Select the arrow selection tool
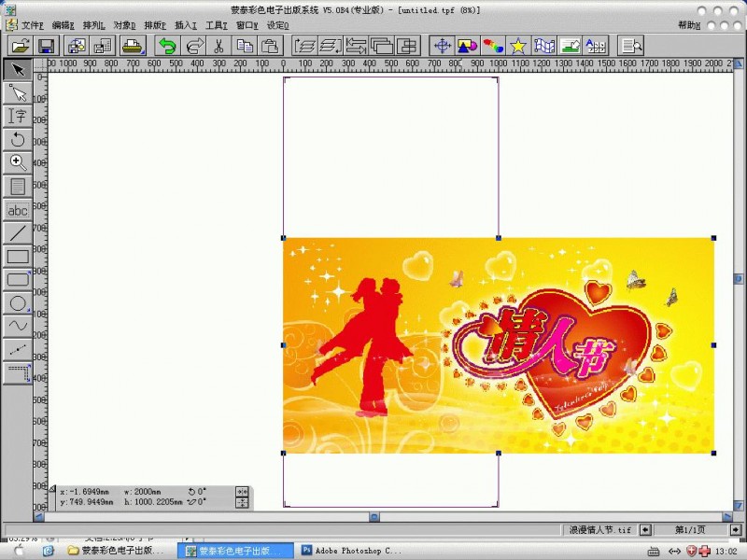This screenshot has width=747, height=560. pyautogui.click(x=17, y=70)
